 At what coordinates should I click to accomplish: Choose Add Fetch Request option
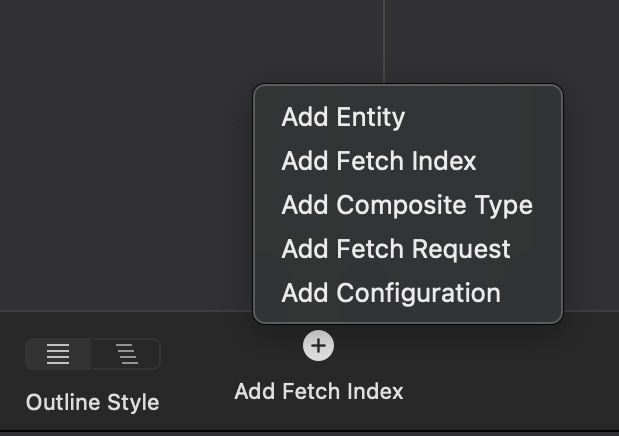coord(408,249)
